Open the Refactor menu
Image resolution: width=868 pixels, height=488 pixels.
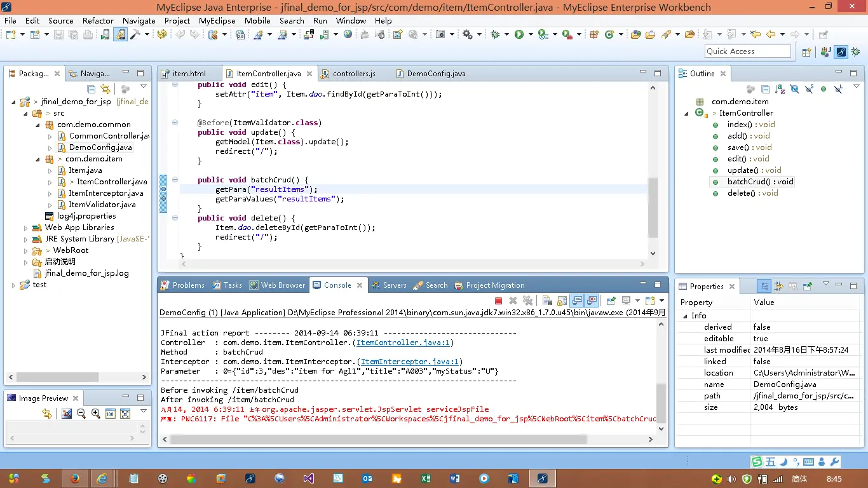tap(98, 20)
